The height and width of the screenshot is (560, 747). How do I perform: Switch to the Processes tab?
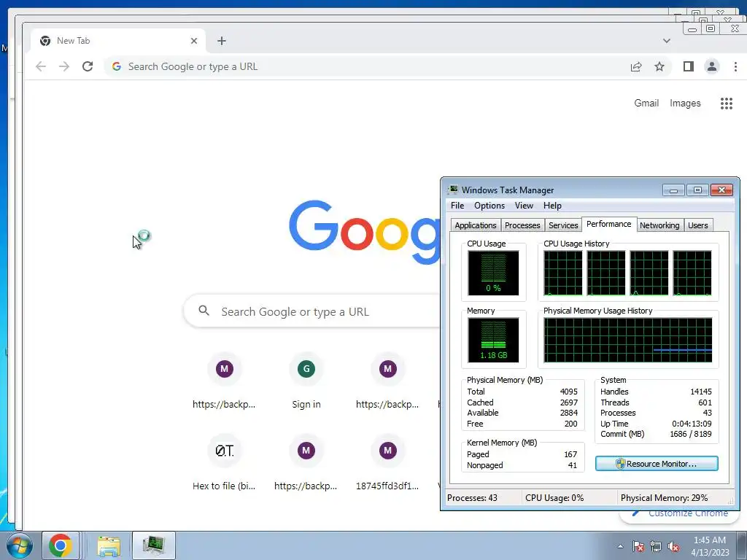tap(522, 225)
